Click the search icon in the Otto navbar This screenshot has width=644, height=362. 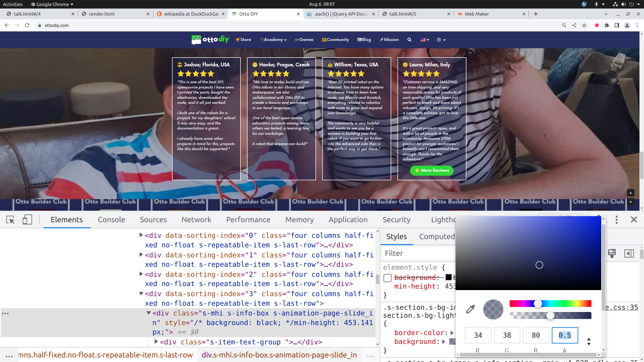tap(409, 40)
